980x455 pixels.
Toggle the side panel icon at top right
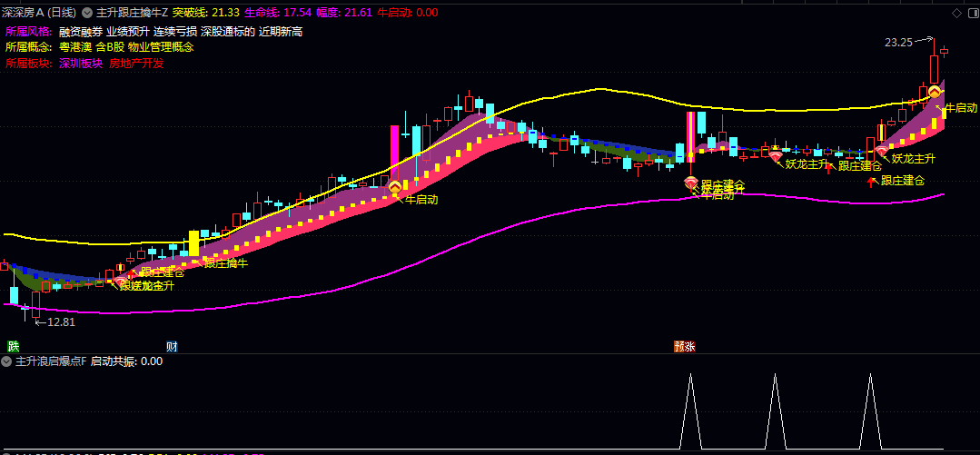973,13
